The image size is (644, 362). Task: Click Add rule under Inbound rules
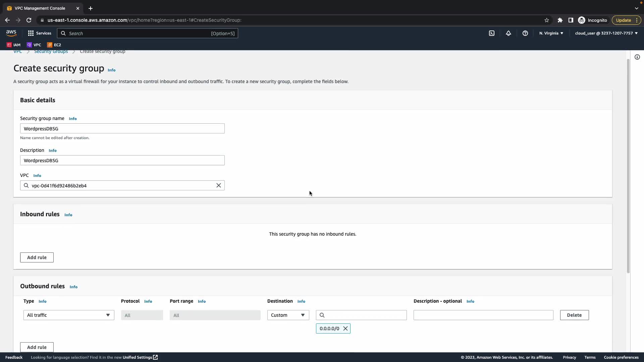tap(37, 257)
